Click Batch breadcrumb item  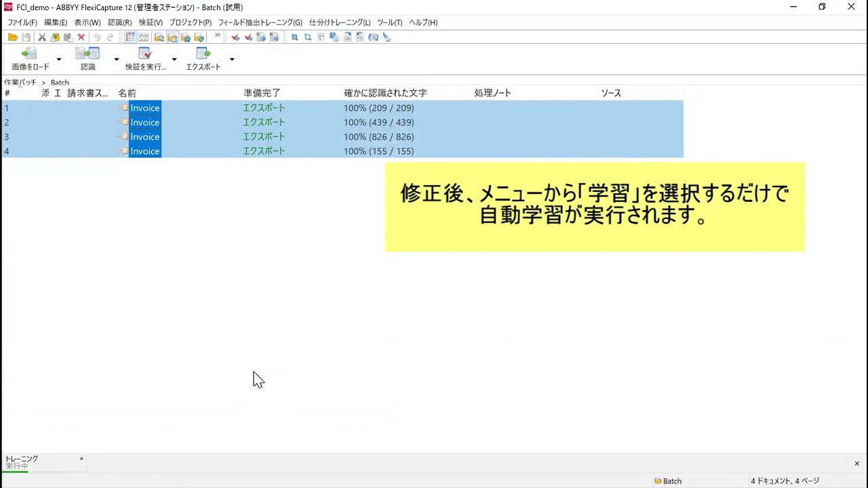tap(60, 83)
